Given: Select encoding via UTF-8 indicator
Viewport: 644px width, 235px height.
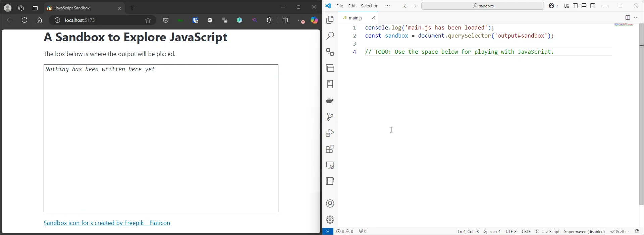Looking at the screenshot, I should click(x=511, y=231).
